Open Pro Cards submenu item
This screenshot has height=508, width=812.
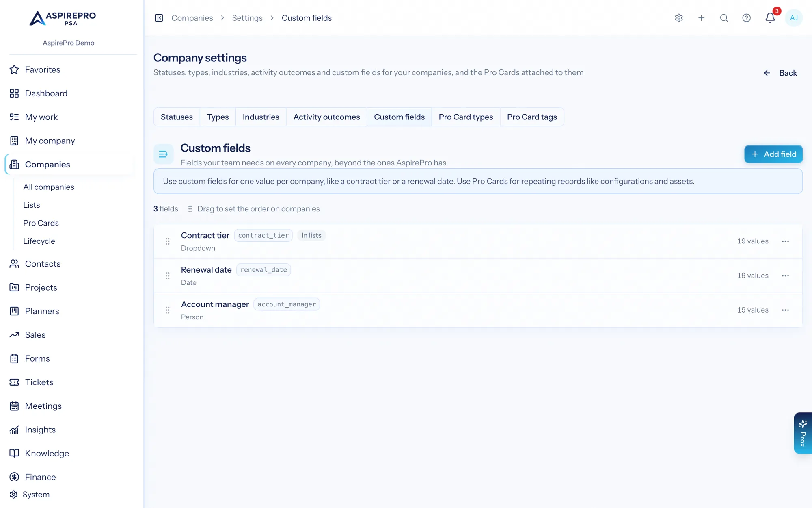(41, 223)
